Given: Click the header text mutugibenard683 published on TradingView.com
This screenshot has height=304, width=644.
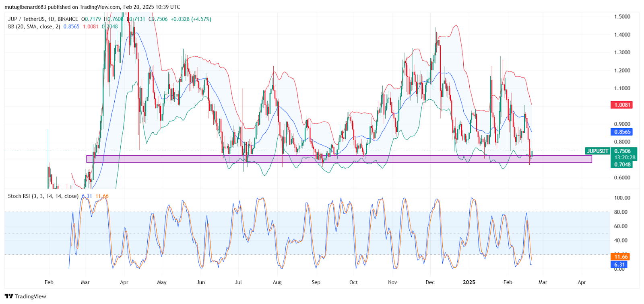Looking at the screenshot, I should pyautogui.click(x=62, y=7).
